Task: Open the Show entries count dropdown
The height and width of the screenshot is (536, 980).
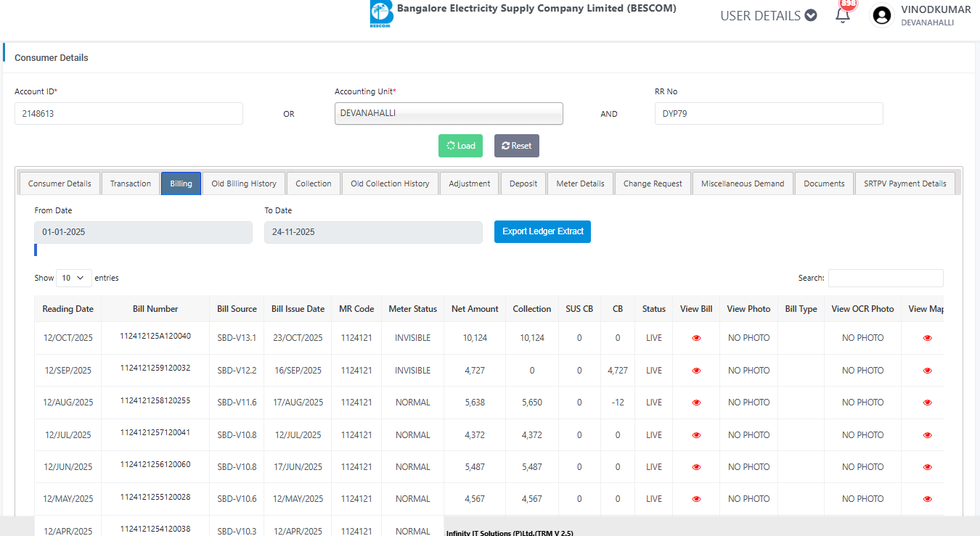Action: [73, 278]
